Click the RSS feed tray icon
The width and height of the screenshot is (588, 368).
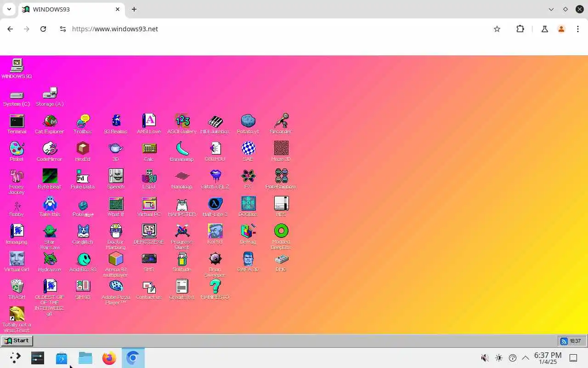(x=564, y=341)
